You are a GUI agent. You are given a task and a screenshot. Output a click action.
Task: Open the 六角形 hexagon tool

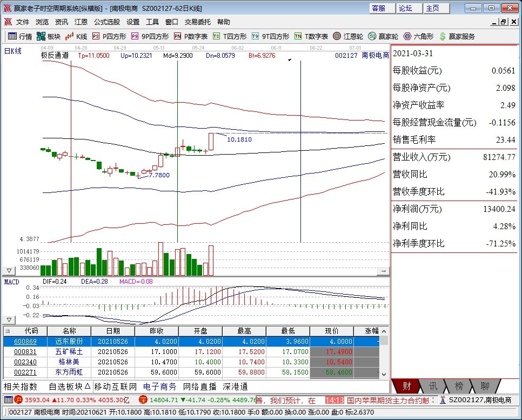418,36
